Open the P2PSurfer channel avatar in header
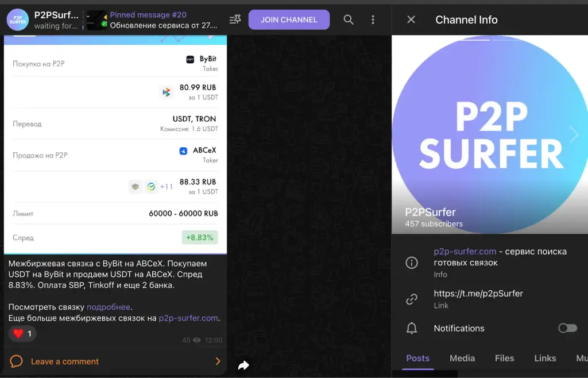 pos(18,20)
